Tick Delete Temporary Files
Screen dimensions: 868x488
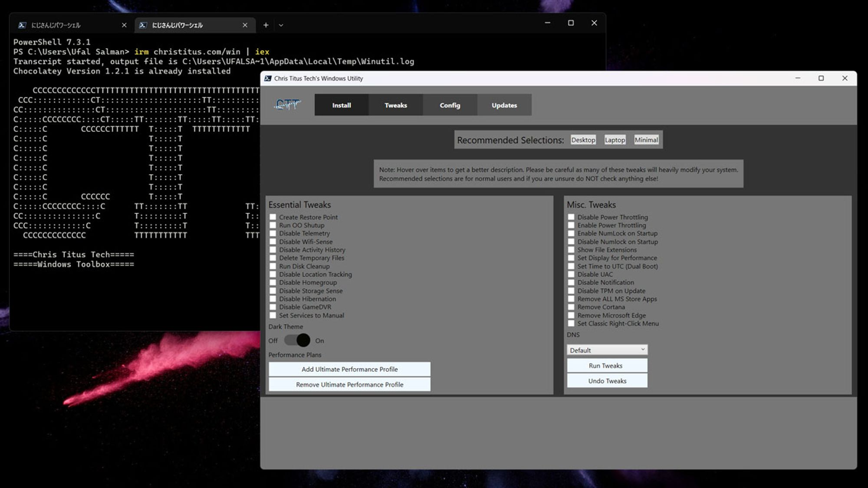[x=273, y=258]
